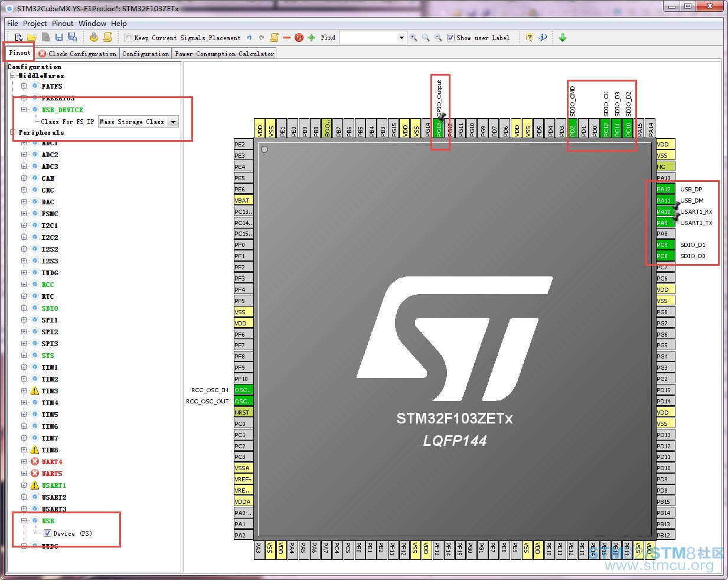Collapse the USB_DEVICE tree node

24,110
